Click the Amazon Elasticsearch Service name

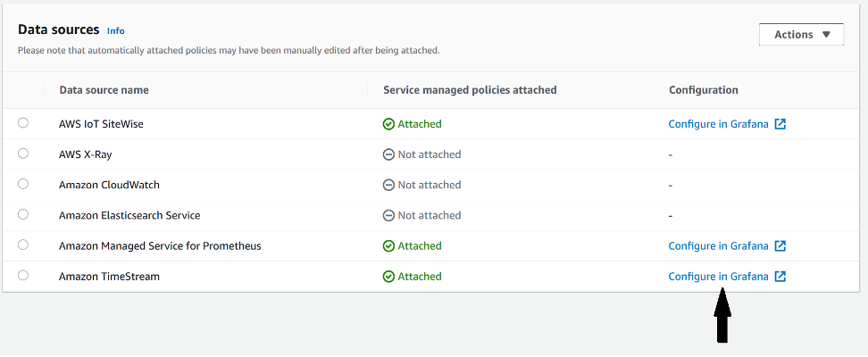129,215
